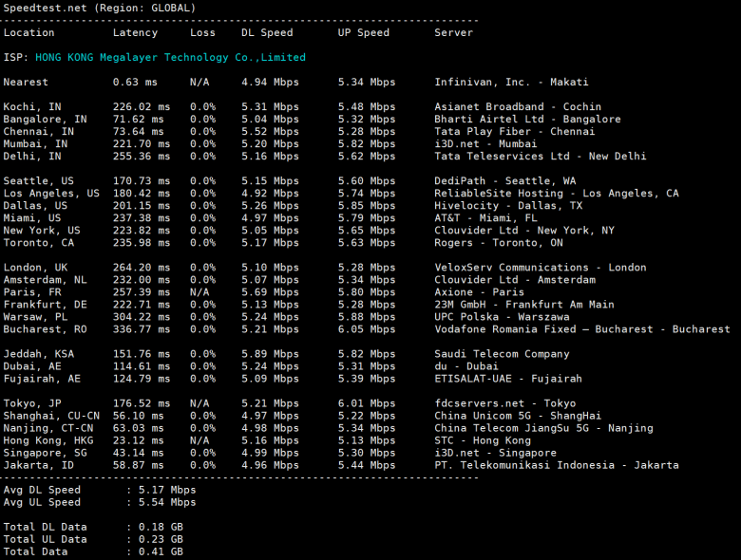741x560 pixels.
Task: Click server 'Saudi Telecom Company'
Action: tap(502, 354)
